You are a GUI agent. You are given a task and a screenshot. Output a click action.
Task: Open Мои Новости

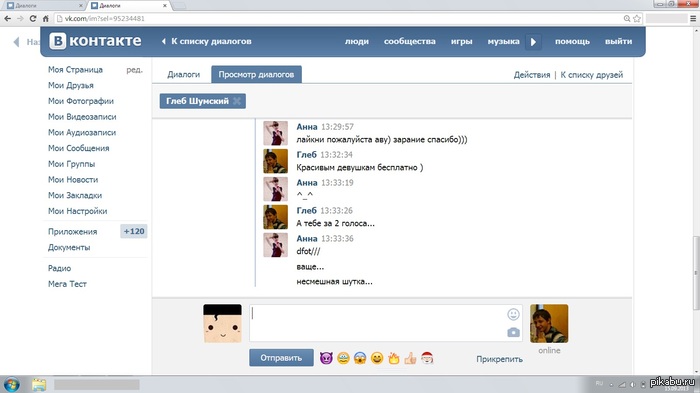click(73, 180)
